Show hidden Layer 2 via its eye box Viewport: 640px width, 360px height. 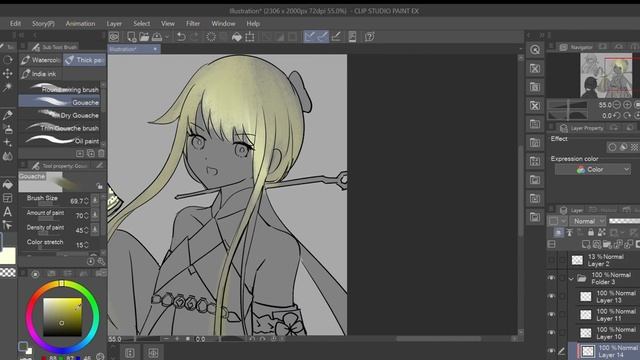point(551,260)
